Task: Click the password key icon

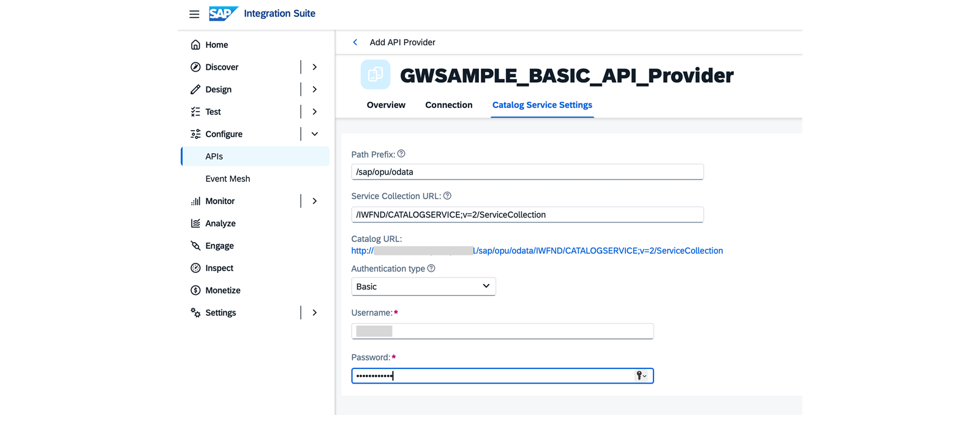Action: 641,376
